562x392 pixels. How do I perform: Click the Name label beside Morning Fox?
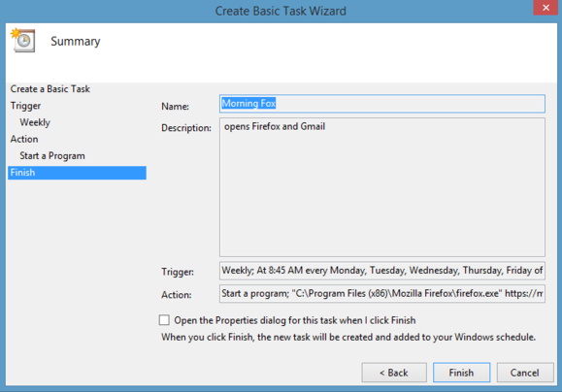pos(175,106)
